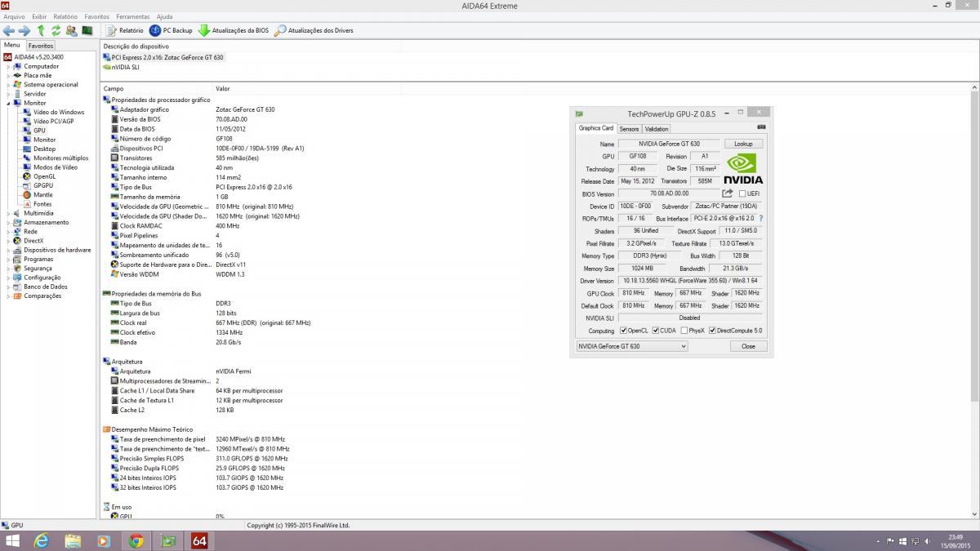Click the BIOS save/share arrow icon in GPU-Z
Viewport: 980px width, 551px height.
728,193
